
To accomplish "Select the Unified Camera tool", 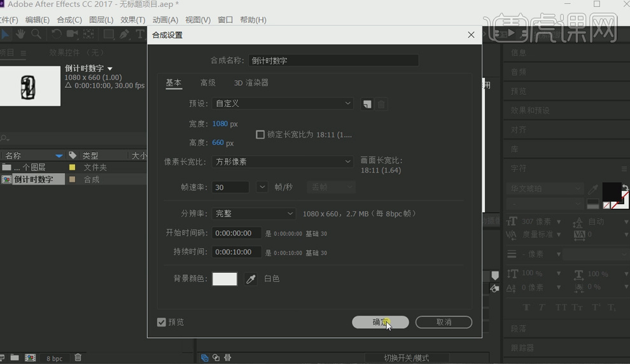I will tap(73, 34).
